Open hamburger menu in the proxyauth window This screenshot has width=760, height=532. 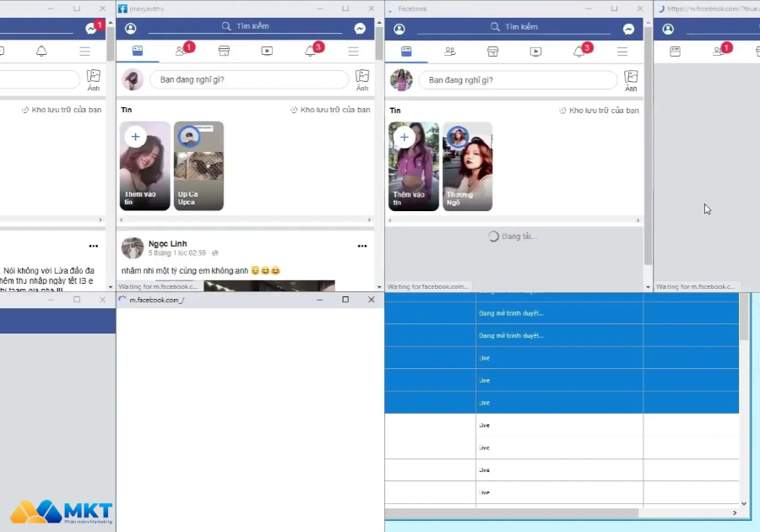[x=353, y=52]
